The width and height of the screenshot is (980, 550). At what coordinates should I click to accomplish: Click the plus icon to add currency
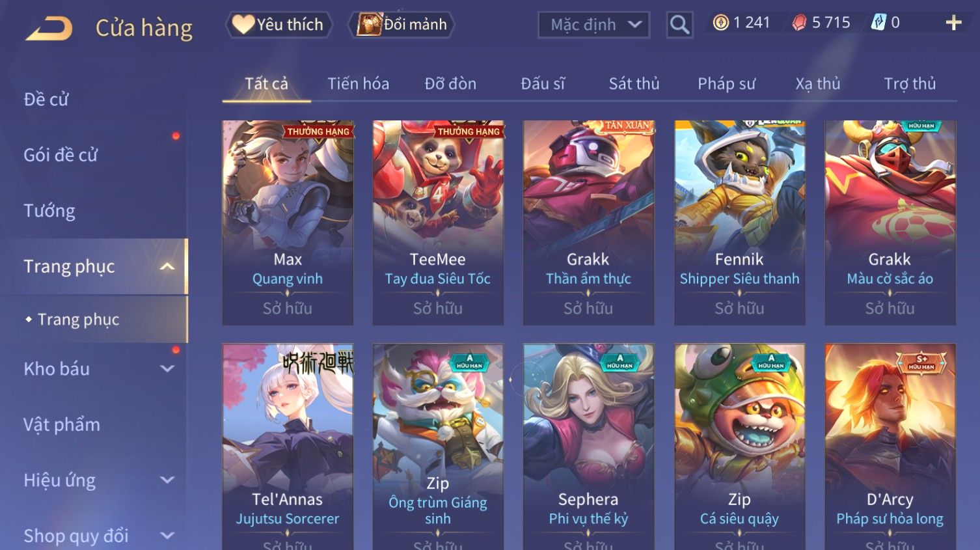(953, 23)
